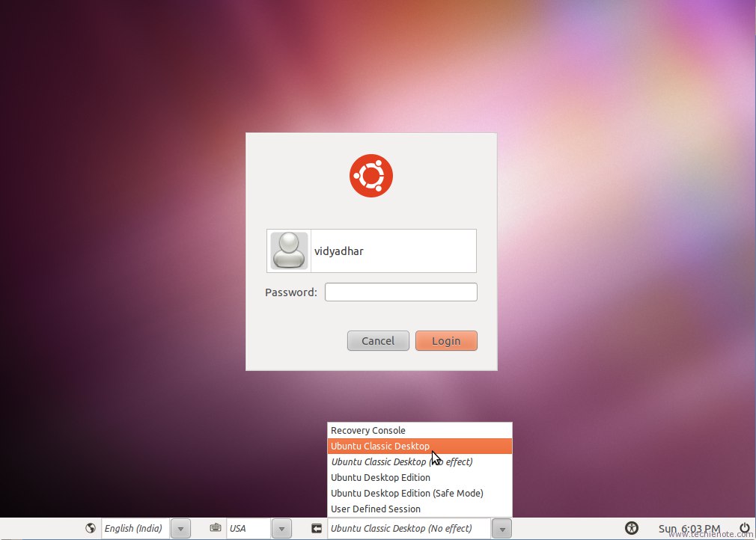Choose highlighted Ubuntu Classic Desktop session
756x540 pixels.
coord(419,446)
